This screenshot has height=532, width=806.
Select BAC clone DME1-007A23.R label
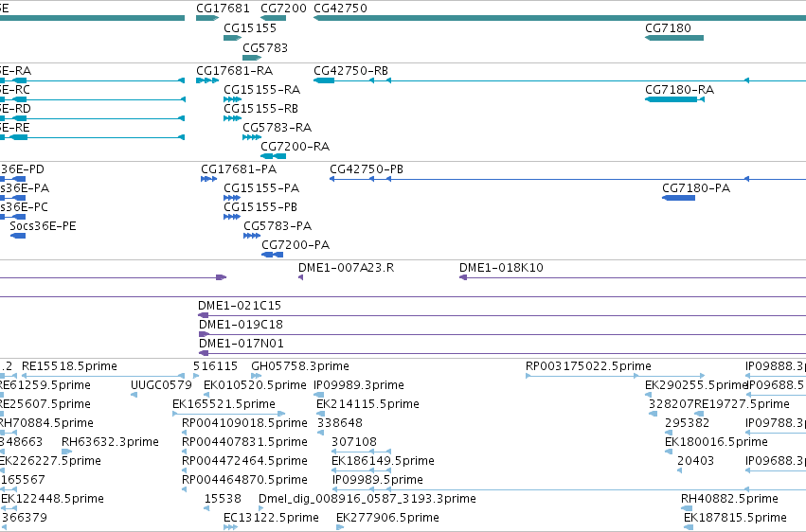(x=346, y=268)
